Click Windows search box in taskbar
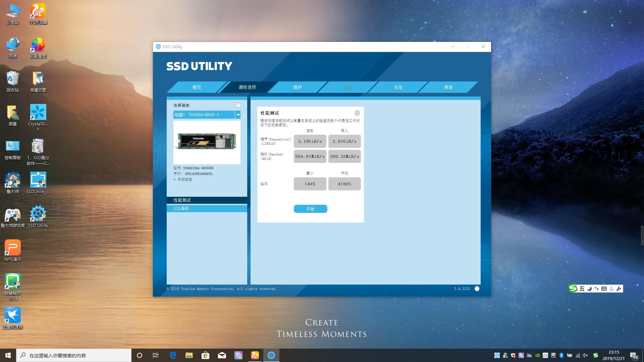 pos(74,355)
